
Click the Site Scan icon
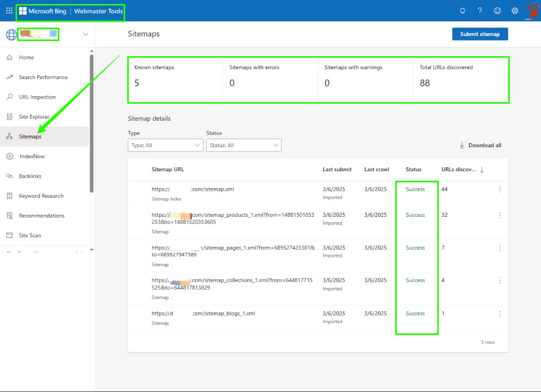10,235
